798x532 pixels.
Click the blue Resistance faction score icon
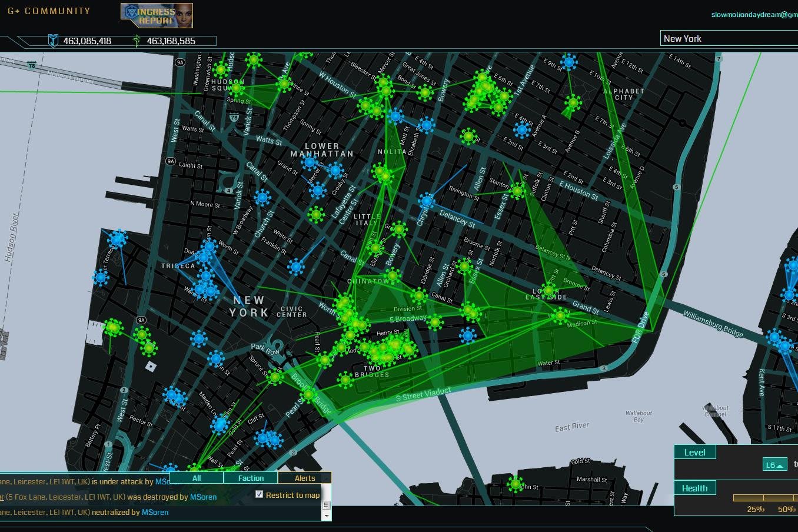tap(54, 41)
